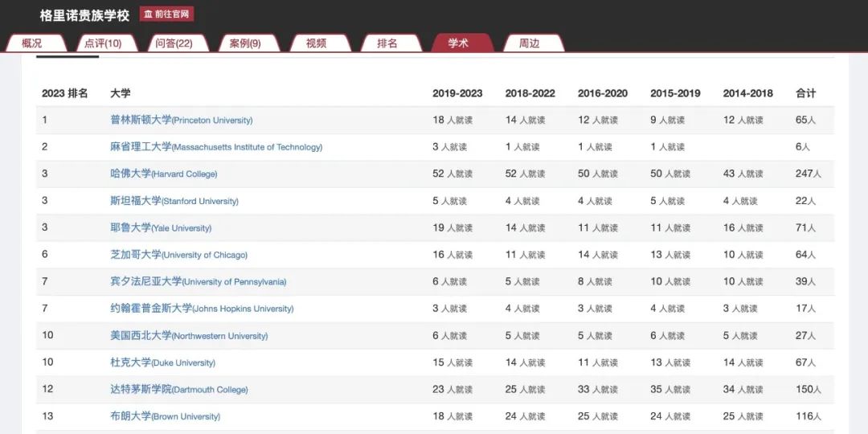This screenshot has height=434, width=868.
Task: Click the 2018-2022 column header
Action: pyautogui.click(x=530, y=93)
